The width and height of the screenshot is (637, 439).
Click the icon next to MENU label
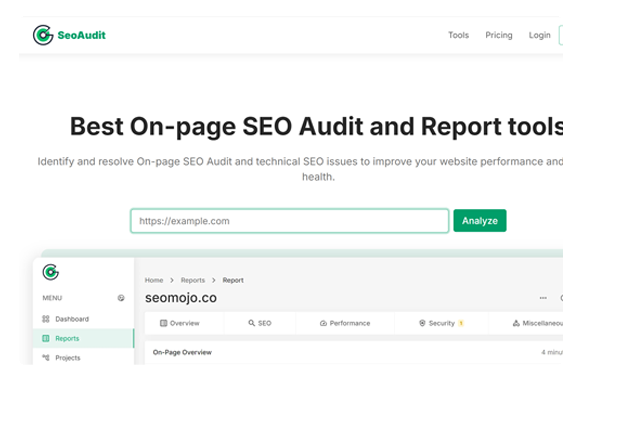121,298
